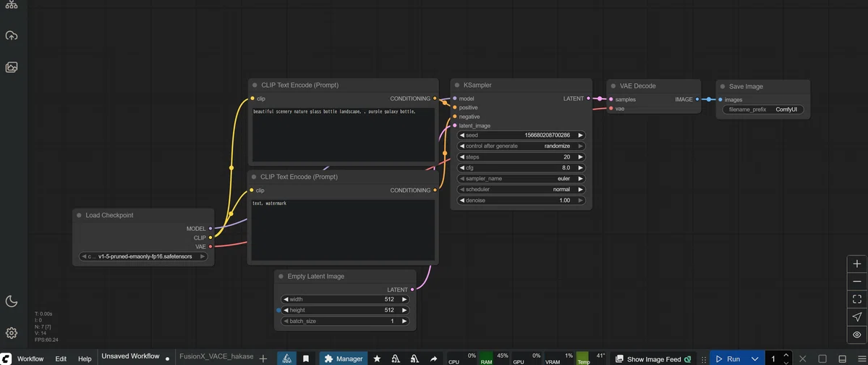Increase cfg value with right arrow
Image resolution: width=868 pixels, height=365 pixels.
click(580, 167)
